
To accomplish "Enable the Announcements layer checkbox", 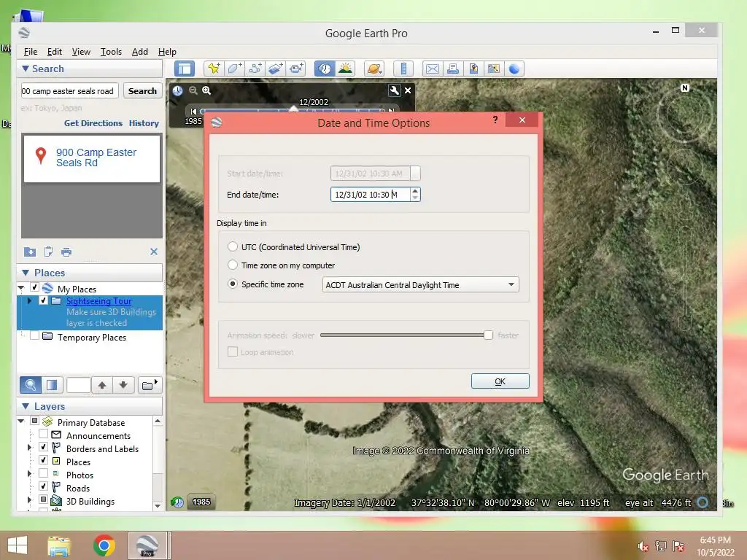I will [x=43, y=435].
